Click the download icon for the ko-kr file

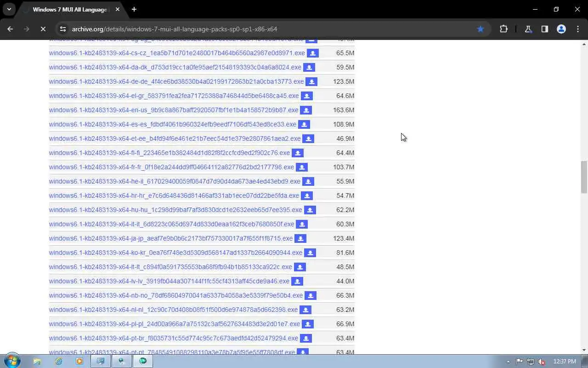click(x=310, y=253)
